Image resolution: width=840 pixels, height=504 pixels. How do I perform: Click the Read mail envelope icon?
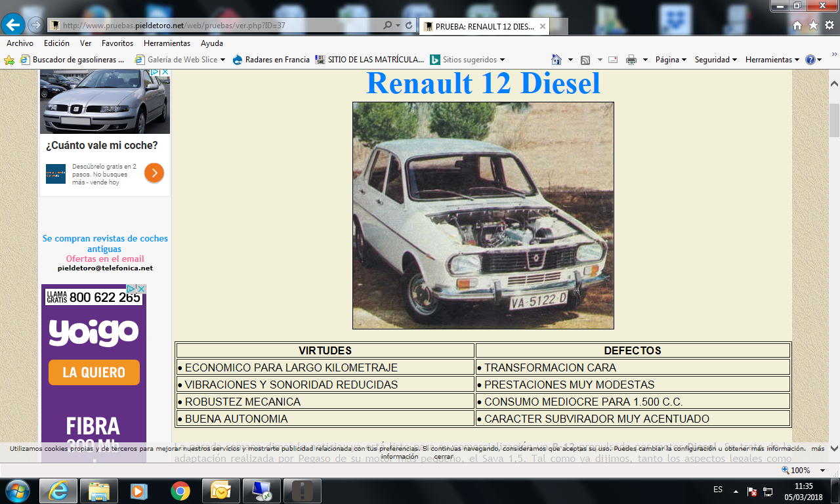[613, 60]
